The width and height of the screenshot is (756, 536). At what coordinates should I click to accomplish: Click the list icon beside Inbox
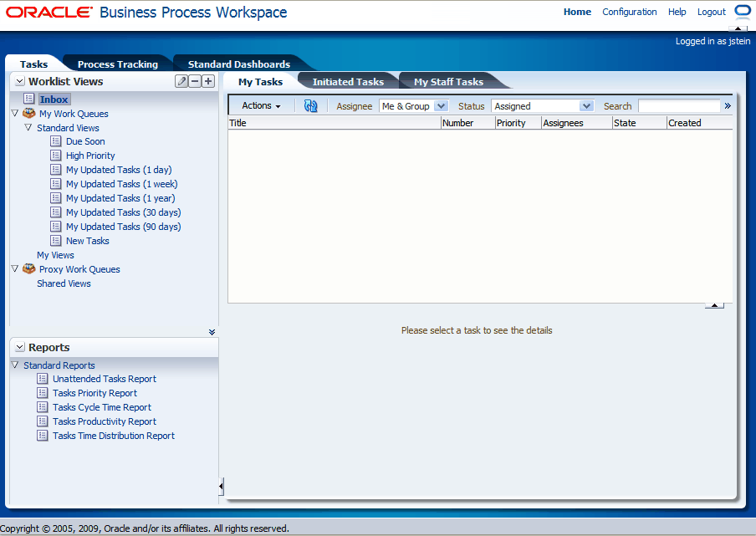[x=29, y=99]
